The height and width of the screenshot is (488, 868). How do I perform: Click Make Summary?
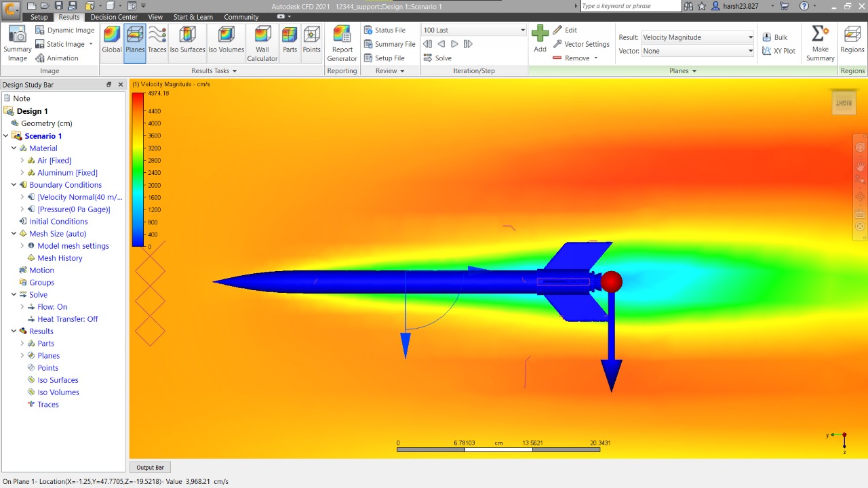click(x=821, y=44)
